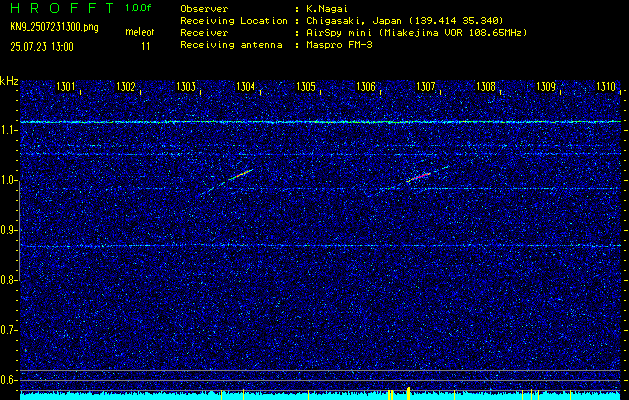
Task: Click the date stamp 25.07.23 13:00
Action: pos(42,47)
